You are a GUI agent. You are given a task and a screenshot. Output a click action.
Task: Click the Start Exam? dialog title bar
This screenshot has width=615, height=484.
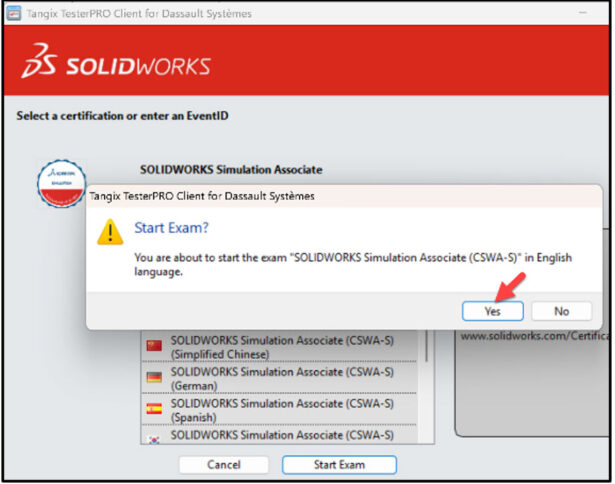click(344, 196)
